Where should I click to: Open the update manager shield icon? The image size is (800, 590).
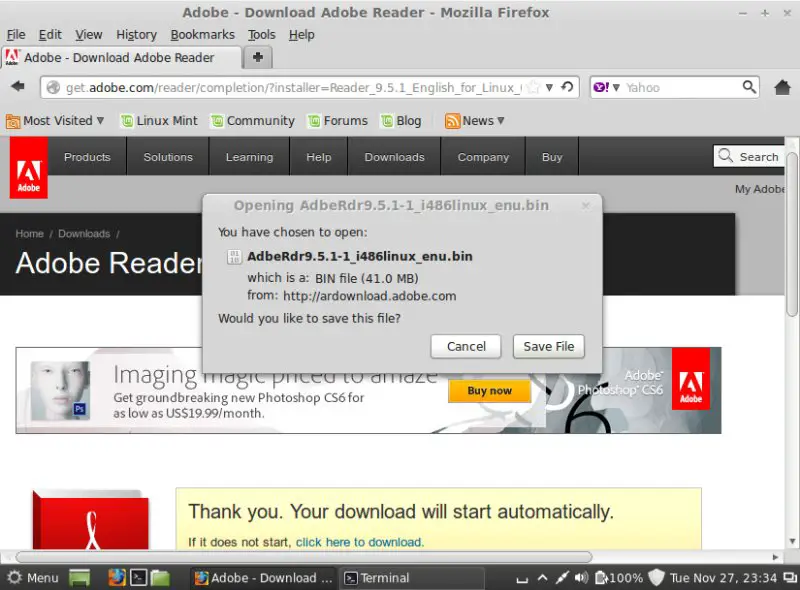(656, 578)
